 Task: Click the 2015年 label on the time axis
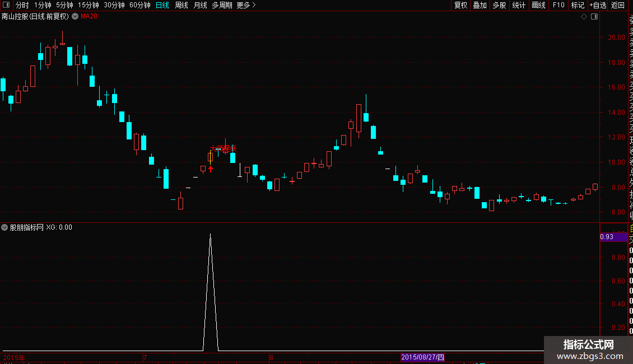(14, 357)
